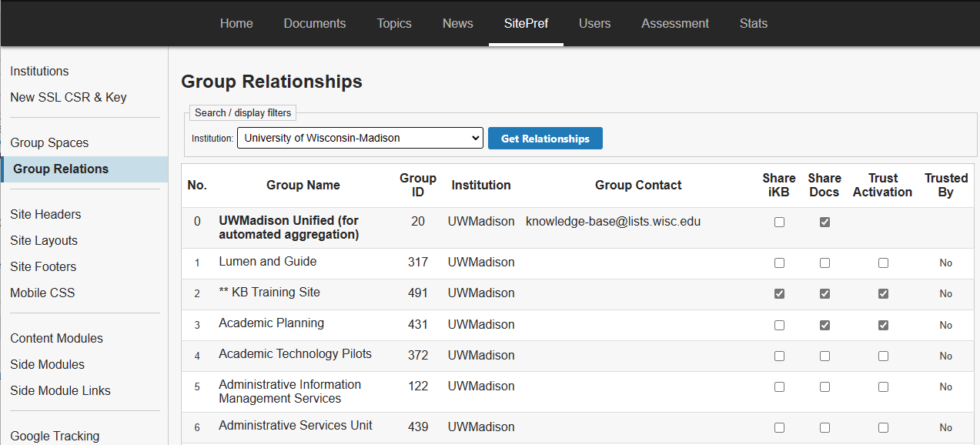
Task: Open Site Headers settings
Action: coord(45,214)
